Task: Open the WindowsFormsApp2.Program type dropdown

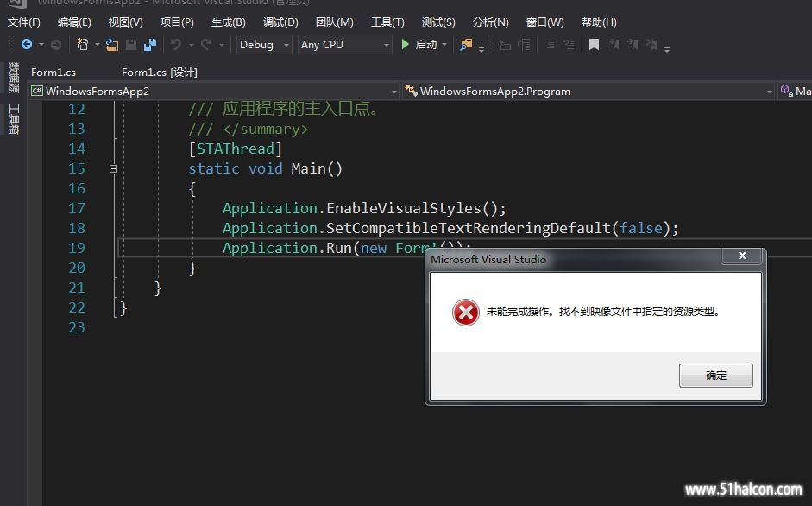Action: pos(589,92)
